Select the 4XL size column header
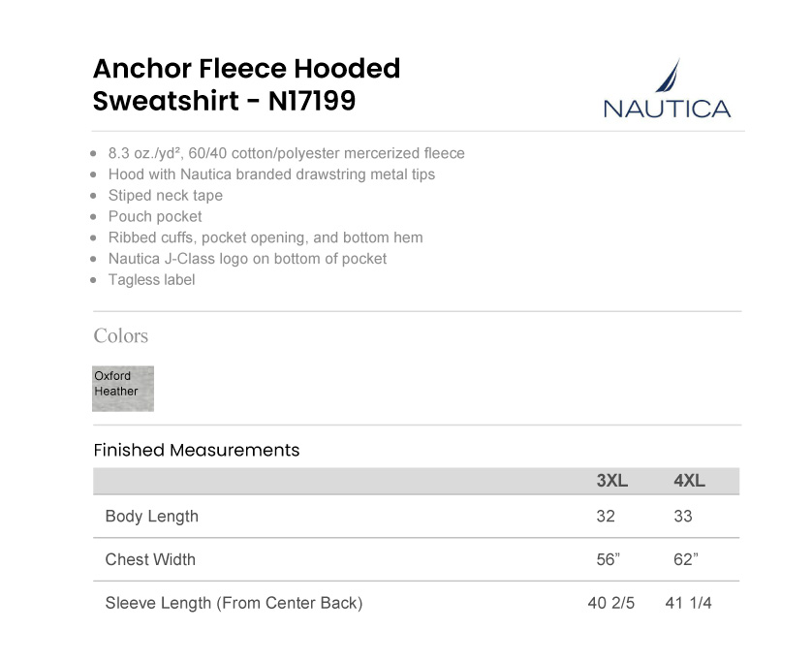812x662 pixels. [x=689, y=482]
